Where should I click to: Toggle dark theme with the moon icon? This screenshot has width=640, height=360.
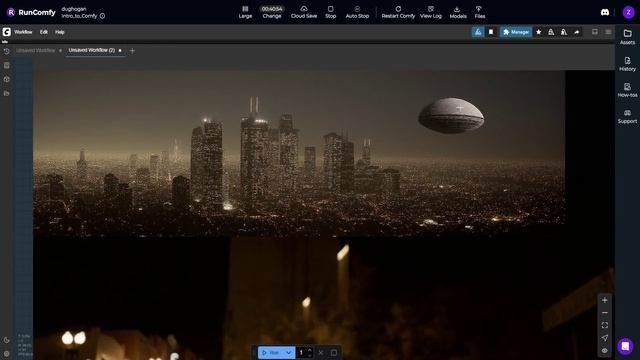point(7,340)
